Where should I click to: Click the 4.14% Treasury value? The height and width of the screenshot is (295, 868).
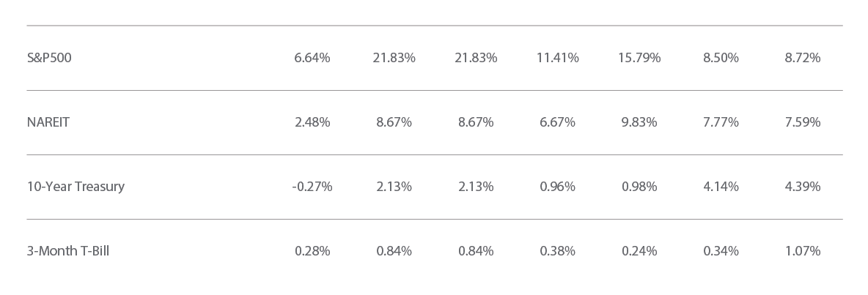721,187
